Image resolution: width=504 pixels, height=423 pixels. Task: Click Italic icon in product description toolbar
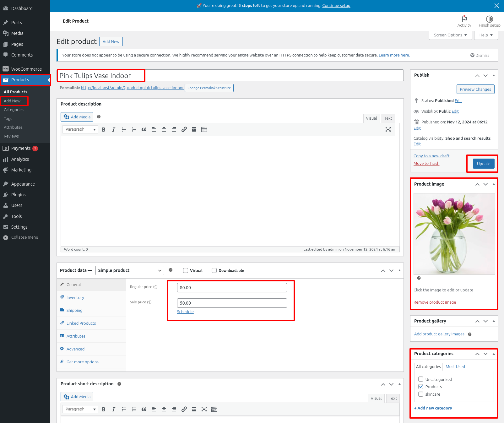[x=114, y=129]
